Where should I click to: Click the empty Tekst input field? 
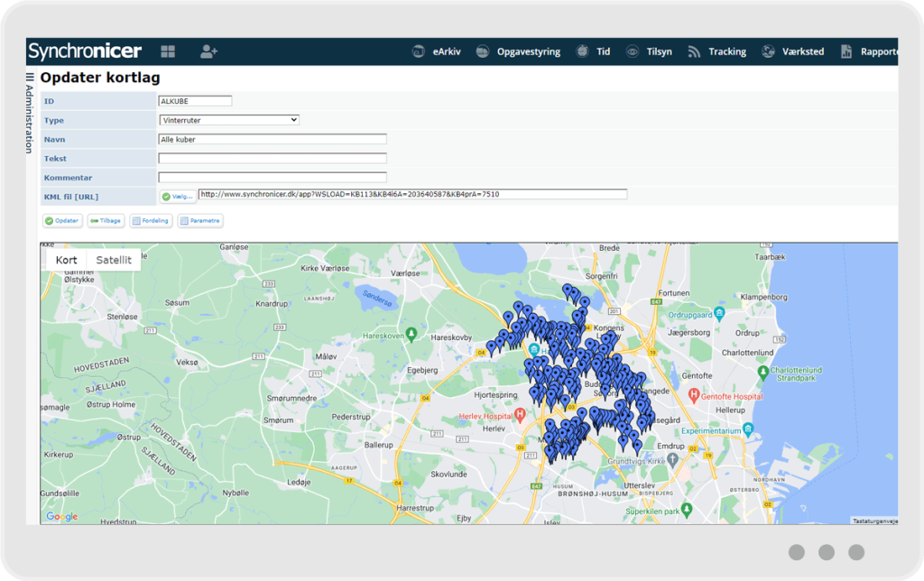pyautogui.click(x=273, y=159)
